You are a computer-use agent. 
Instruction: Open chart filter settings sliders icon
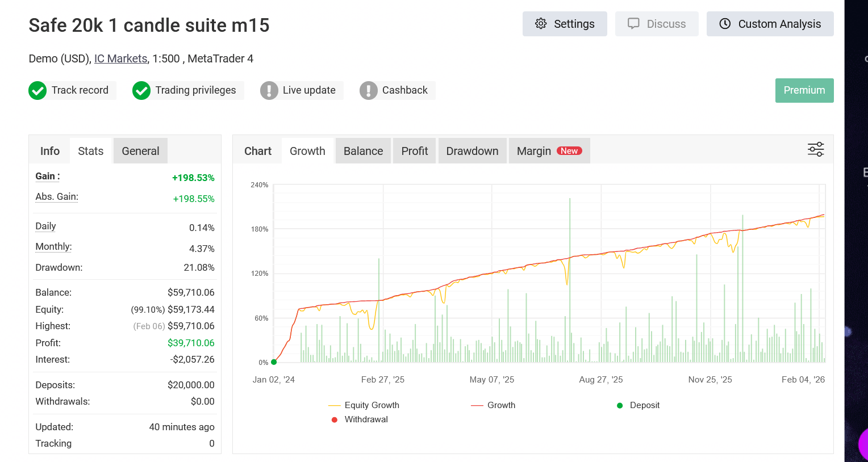point(816,150)
